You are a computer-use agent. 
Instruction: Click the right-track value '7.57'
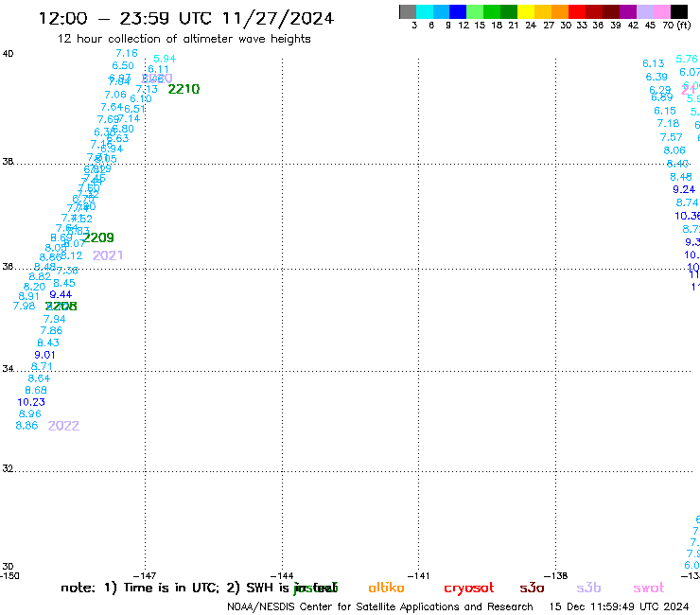click(x=672, y=137)
